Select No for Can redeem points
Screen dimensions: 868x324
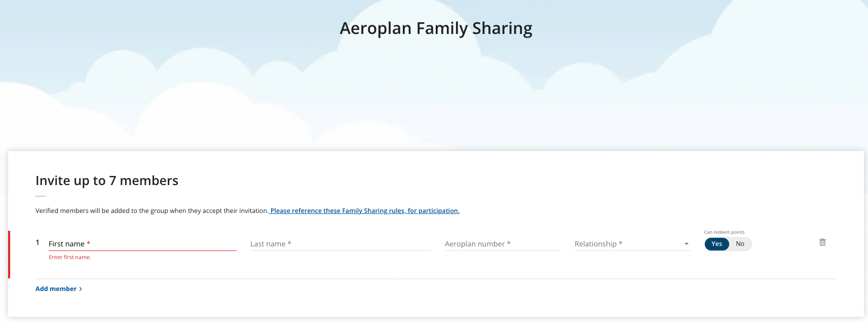pyautogui.click(x=740, y=244)
